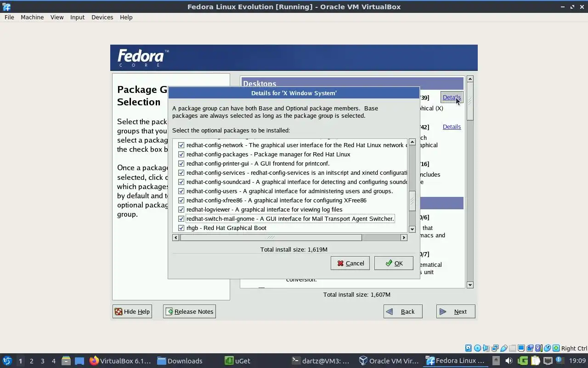Click the package list up scroll arrow
This screenshot has width=588, height=368.
[412, 142]
